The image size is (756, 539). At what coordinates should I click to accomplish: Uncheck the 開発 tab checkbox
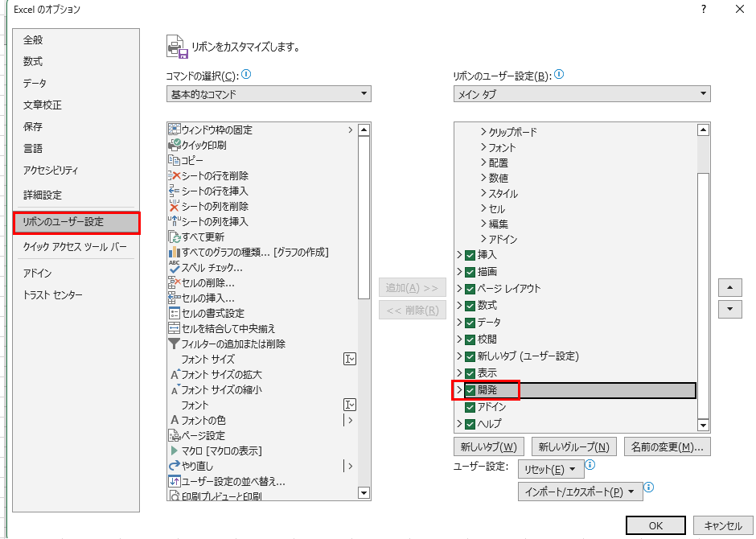(x=470, y=390)
